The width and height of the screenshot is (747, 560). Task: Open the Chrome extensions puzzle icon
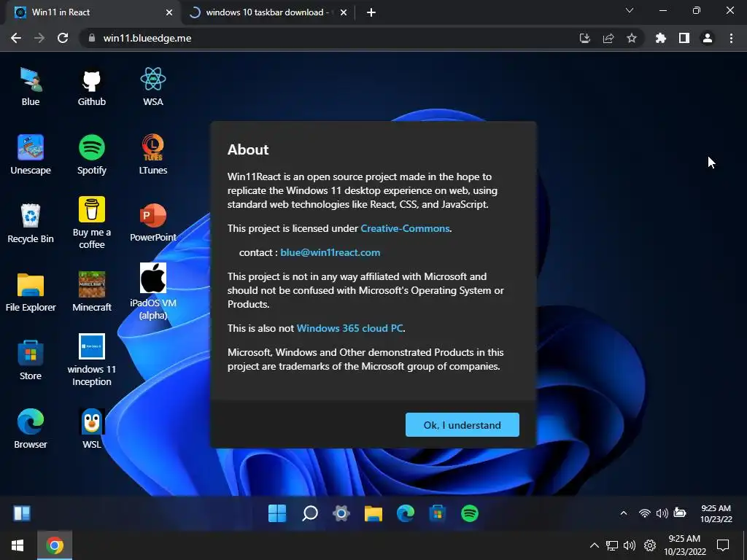(x=661, y=38)
